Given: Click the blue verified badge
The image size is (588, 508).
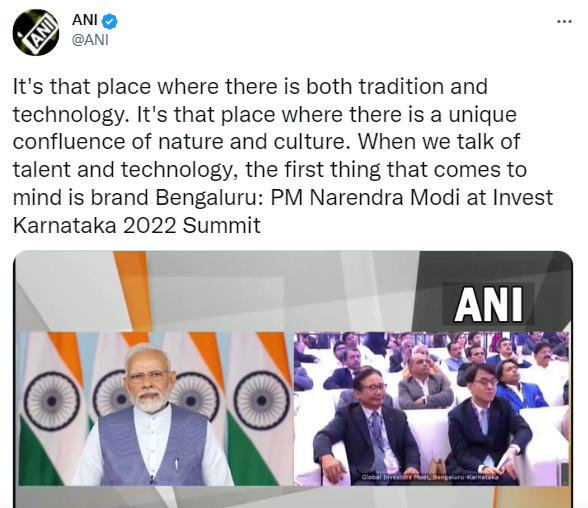Looking at the screenshot, I should click(110, 21).
